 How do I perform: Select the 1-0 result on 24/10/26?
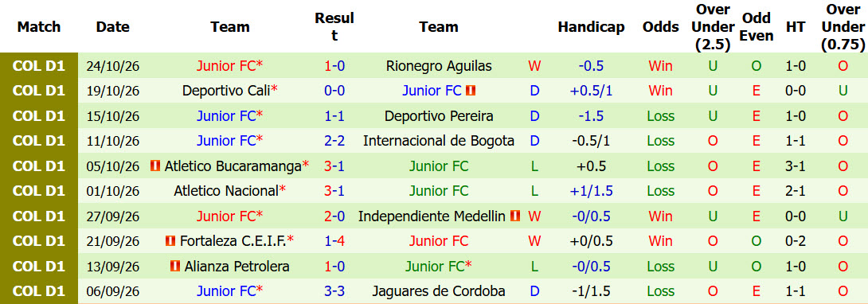pyautogui.click(x=334, y=66)
